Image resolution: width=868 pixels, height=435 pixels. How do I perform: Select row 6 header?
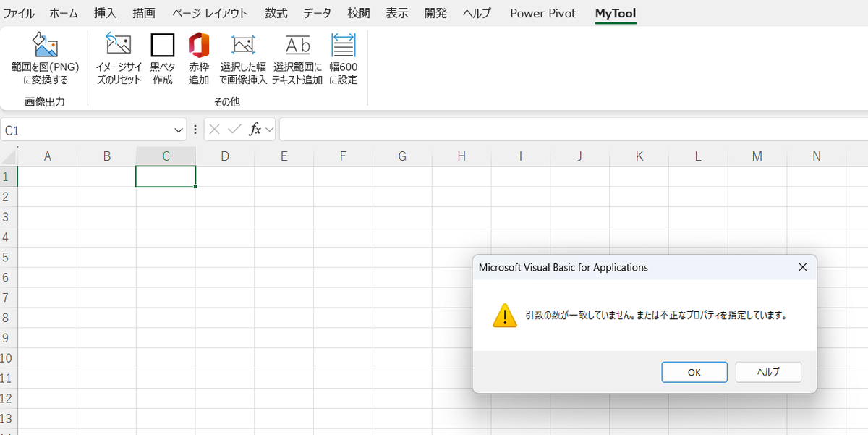point(9,278)
